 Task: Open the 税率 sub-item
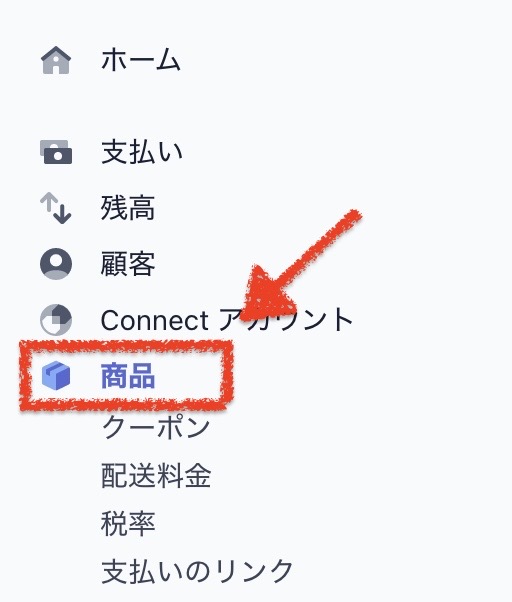(128, 523)
